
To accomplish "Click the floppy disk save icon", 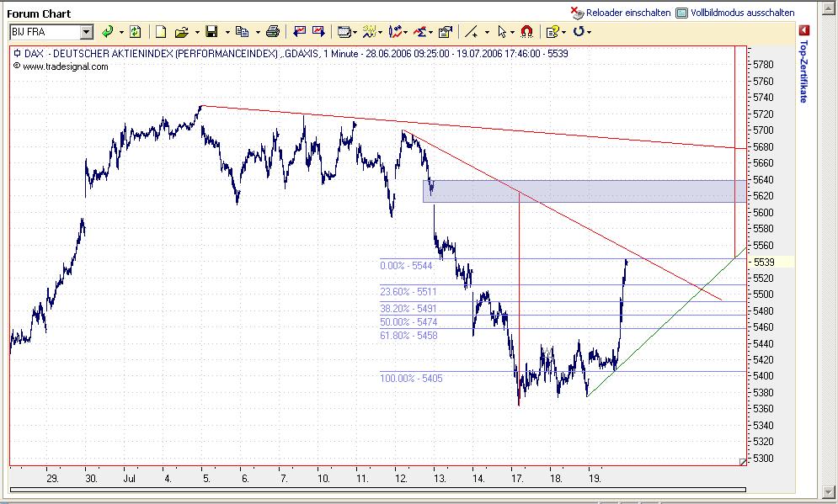I will [212, 32].
